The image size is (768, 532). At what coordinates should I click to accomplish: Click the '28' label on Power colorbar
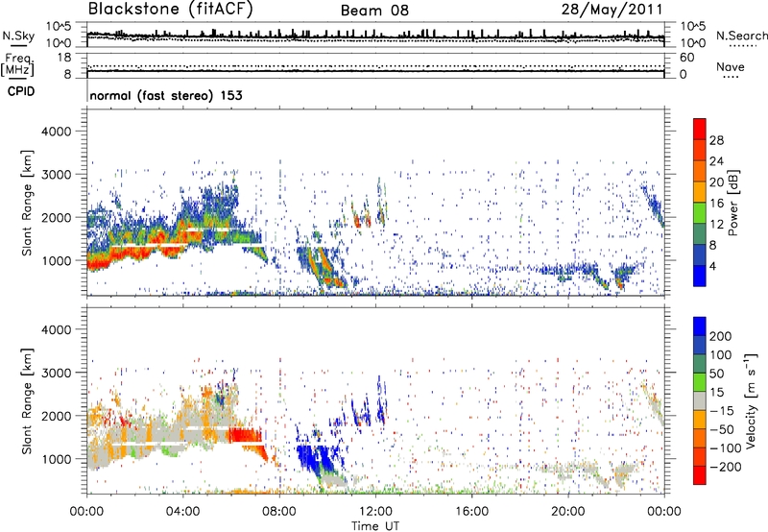[x=716, y=140]
